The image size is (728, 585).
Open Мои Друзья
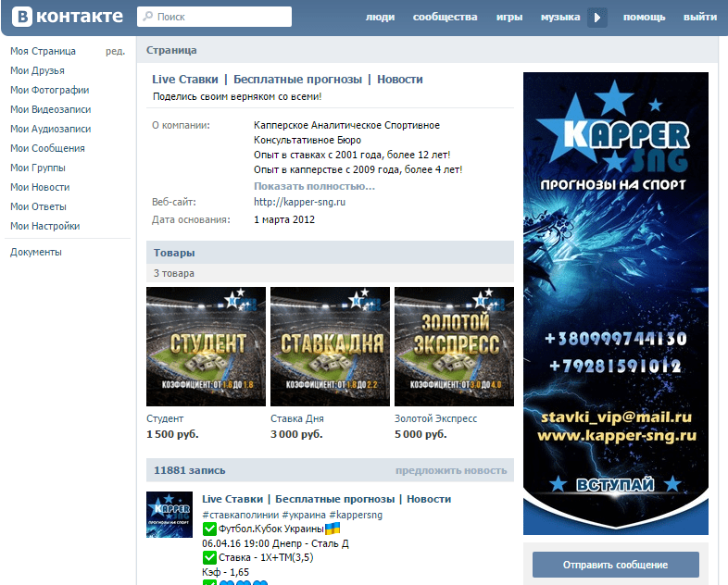pyautogui.click(x=37, y=70)
